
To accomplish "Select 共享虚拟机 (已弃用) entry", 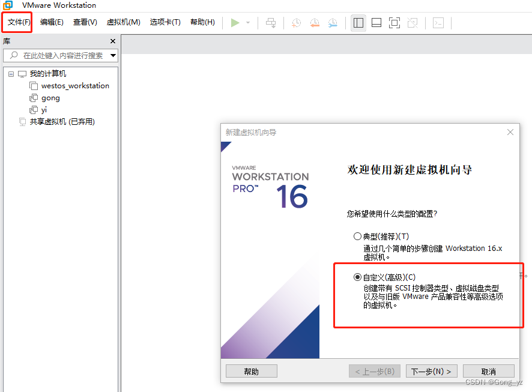I will 62,122.
